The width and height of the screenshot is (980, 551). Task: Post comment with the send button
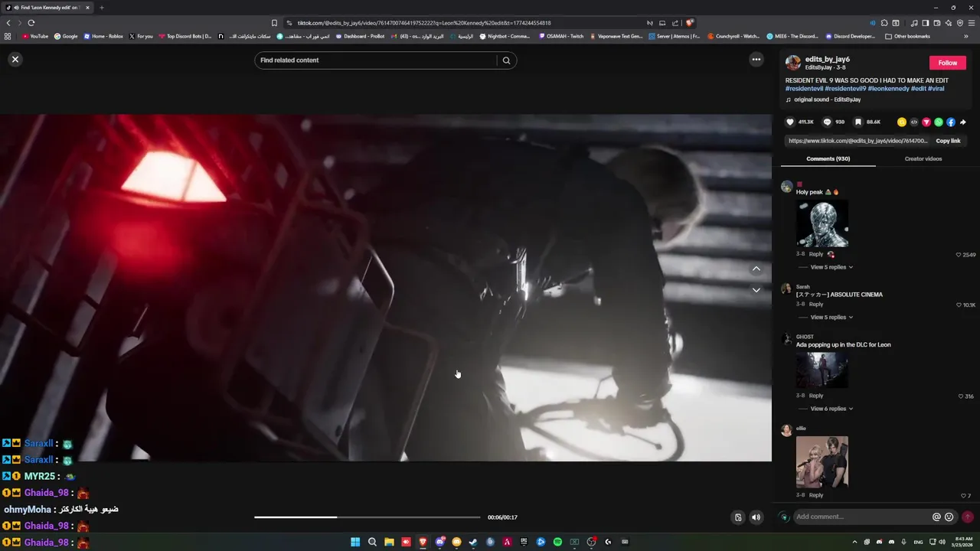click(968, 517)
